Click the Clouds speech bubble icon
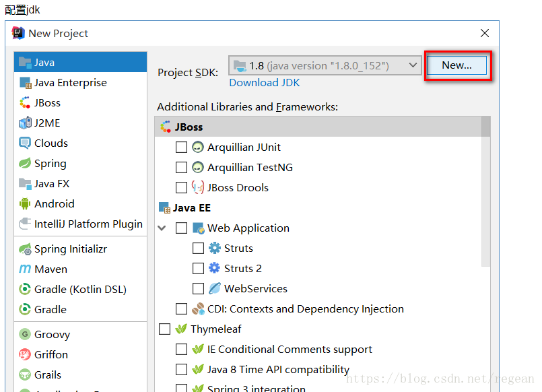Viewport: 542px width, 392px height. point(25,143)
